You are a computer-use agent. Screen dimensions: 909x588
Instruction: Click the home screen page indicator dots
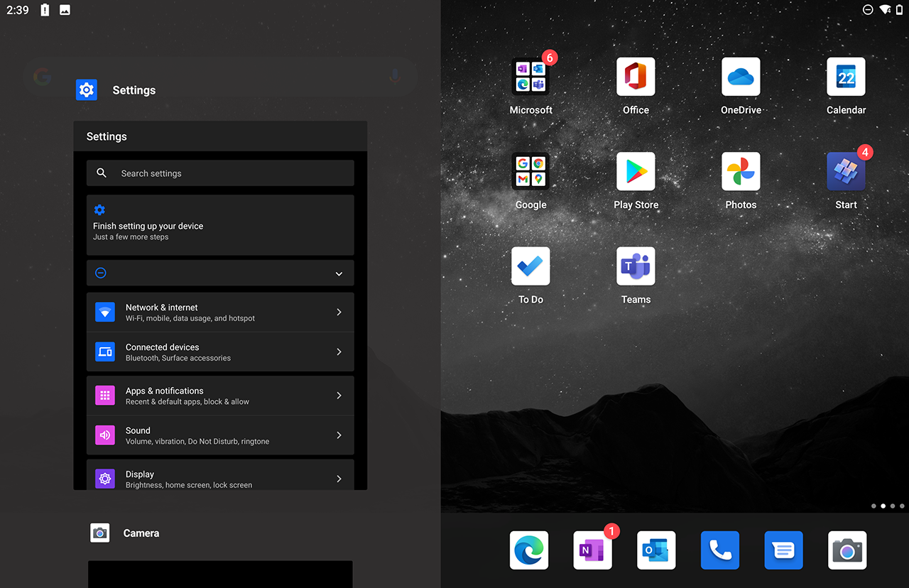888,506
